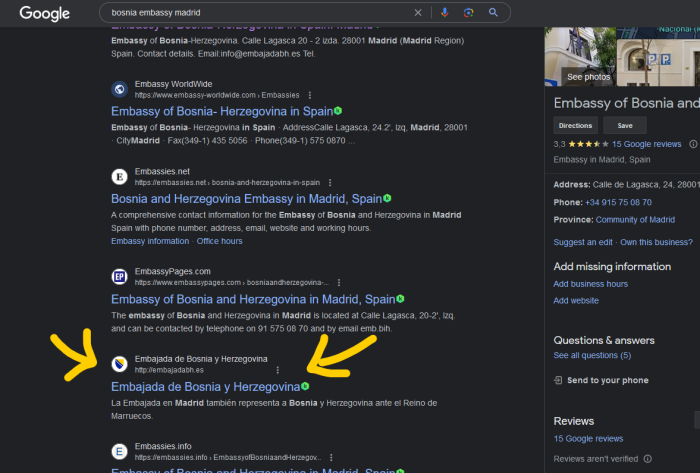The height and width of the screenshot is (473, 700).
Task: Click Embajada de Bosnia flag favicon
Action: tap(119, 364)
